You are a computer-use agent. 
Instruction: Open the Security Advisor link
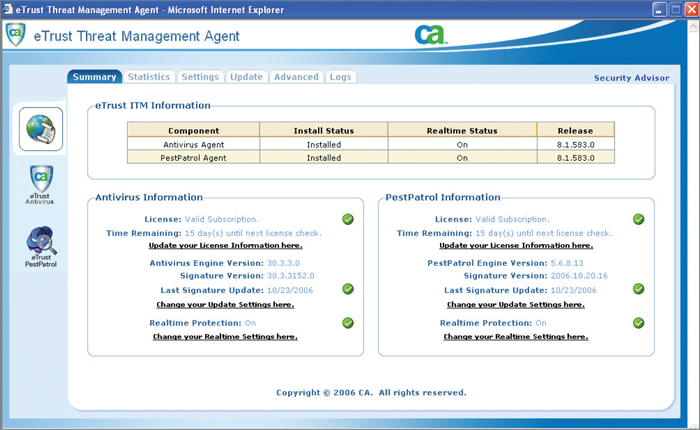pos(631,78)
